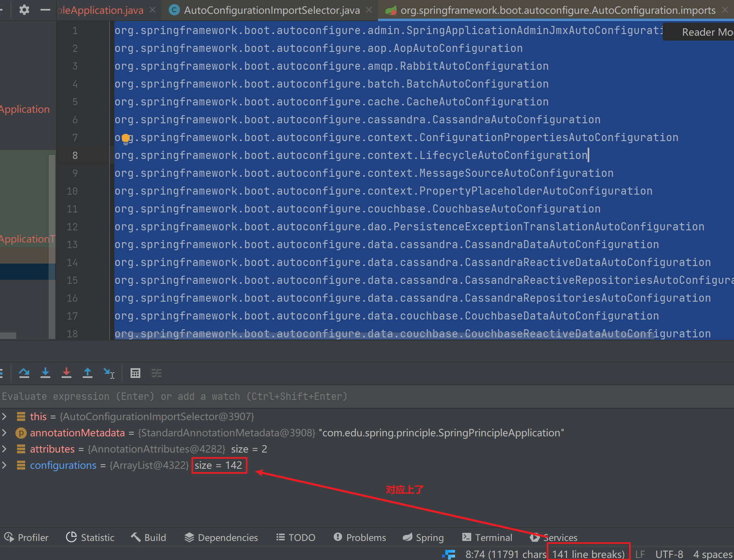Click the project panel vertical scrollbar
This screenshot has width=734, height=560.
[x=52, y=246]
